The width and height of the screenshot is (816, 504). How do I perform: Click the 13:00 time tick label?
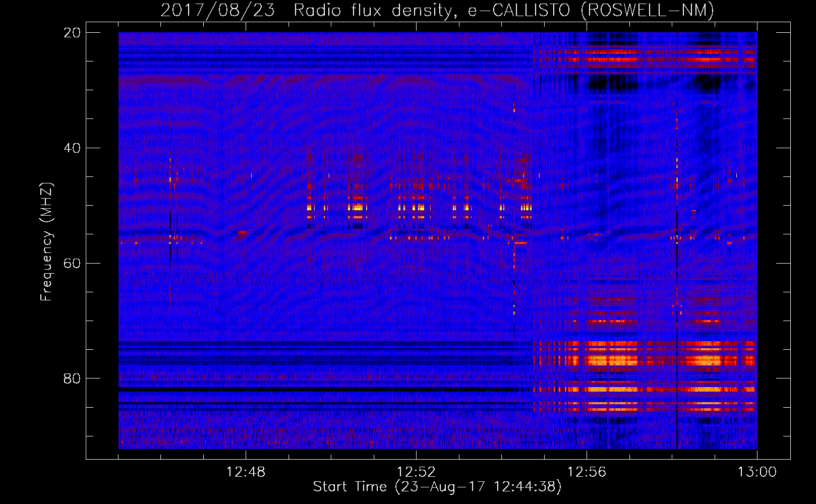point(757,472)
